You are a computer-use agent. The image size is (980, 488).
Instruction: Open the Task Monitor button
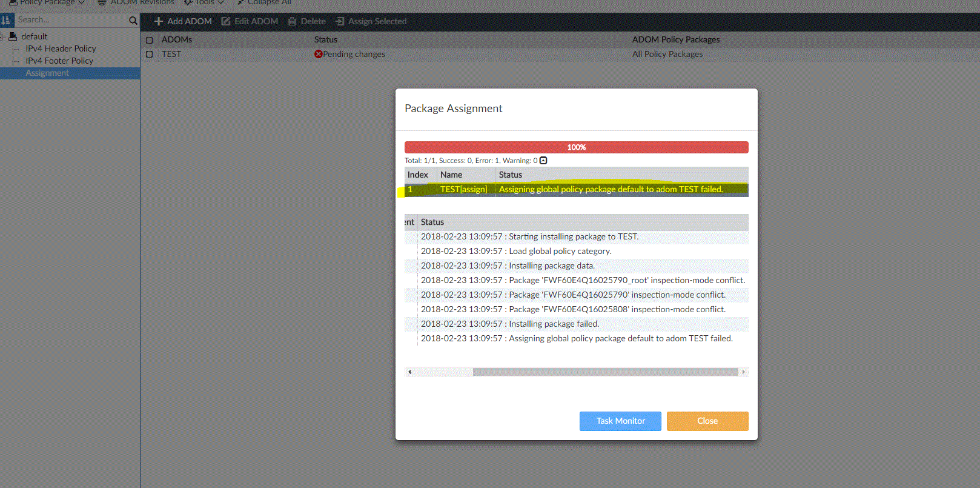coord(620,421)
